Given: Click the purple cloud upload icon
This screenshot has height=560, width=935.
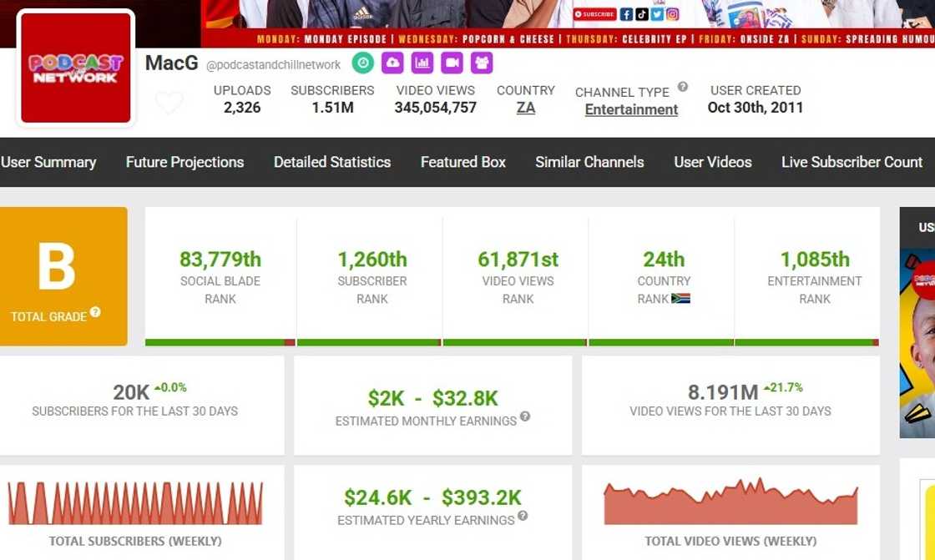Looking at the screenshot, I should 392,63.
